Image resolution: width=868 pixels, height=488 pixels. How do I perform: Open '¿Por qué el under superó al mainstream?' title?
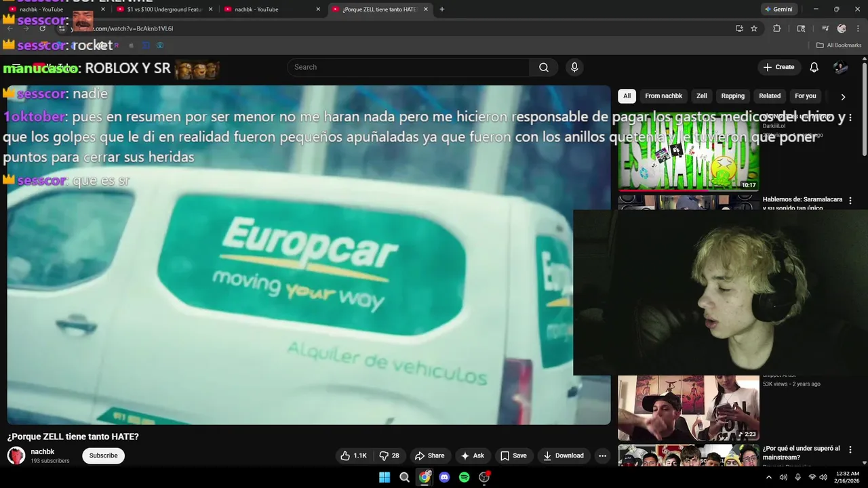point(802,453)
